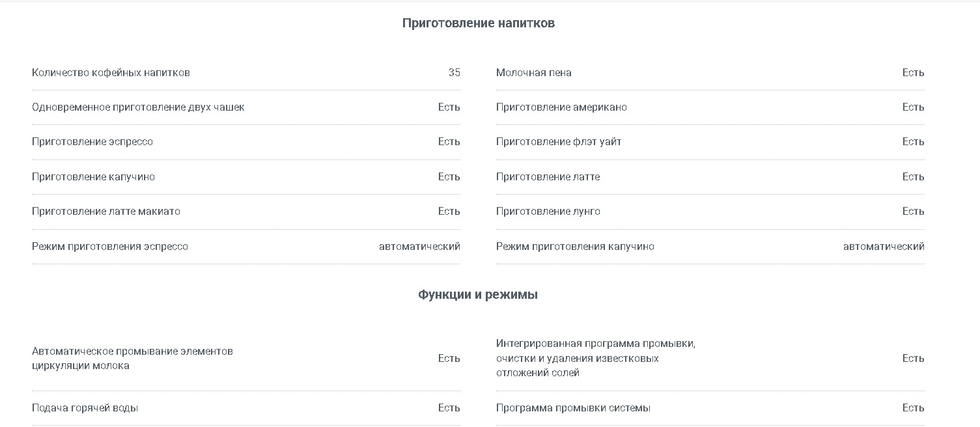This screenshot has height=427, width=980.
Task: Select the 'Приготовление латте' row label
Action: coord(548,177)
